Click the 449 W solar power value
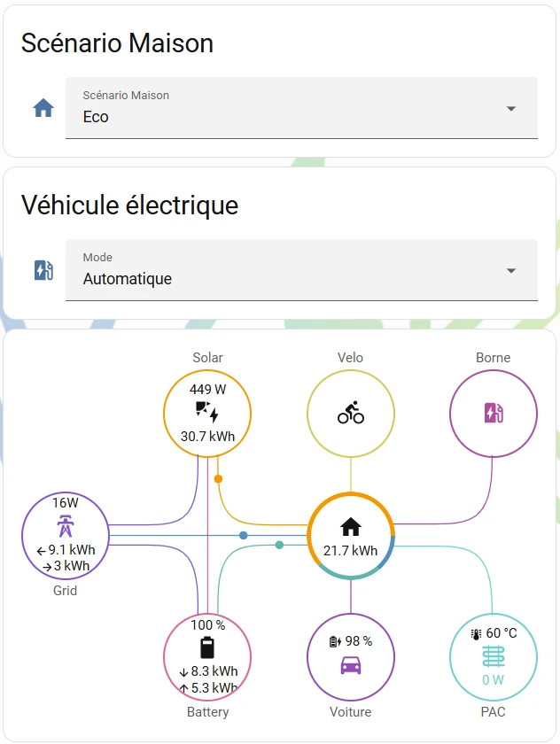560x744 pixels. click(208, 390)
